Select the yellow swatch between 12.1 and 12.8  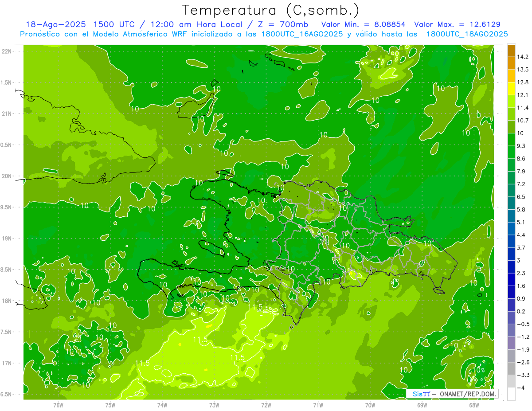tap(511, 89)
